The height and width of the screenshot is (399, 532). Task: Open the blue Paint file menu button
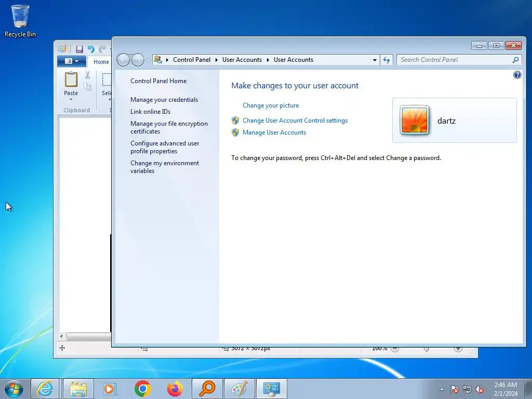point(71,61)
